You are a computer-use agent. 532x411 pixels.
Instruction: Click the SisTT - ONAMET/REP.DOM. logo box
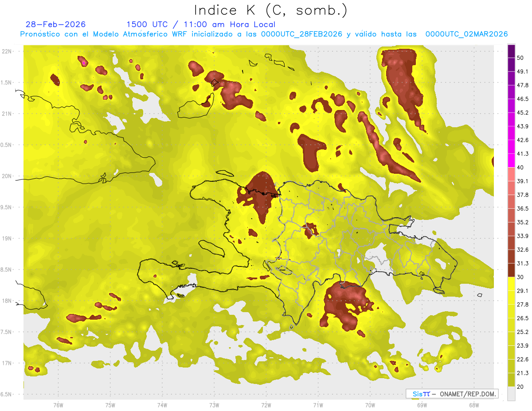pos(452,394)
